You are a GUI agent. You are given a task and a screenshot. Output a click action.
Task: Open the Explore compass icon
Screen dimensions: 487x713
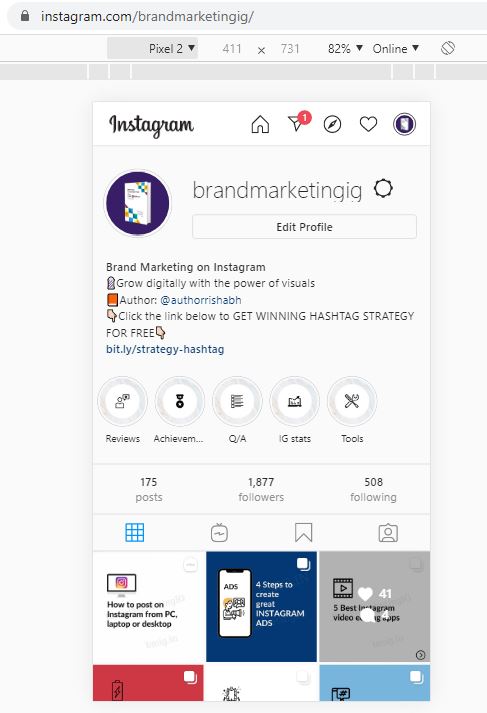click(x=332, y=124)
